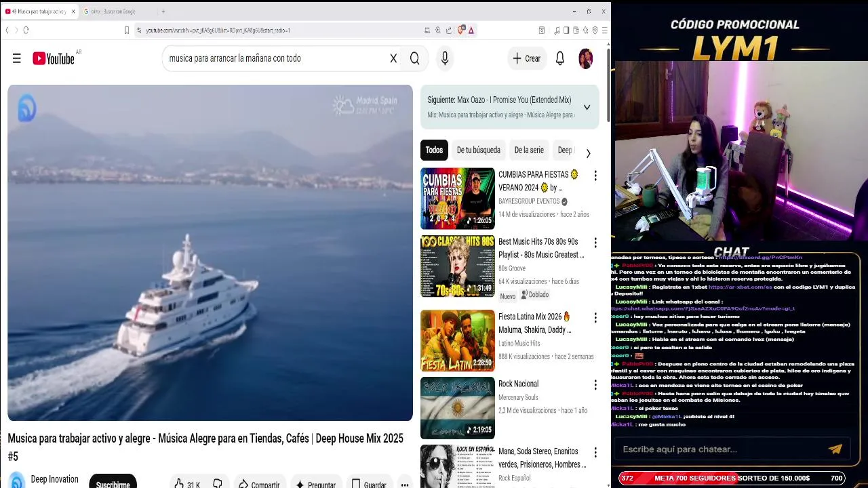
Task: Open Latino Music Hits channel link
Action: [519, 344]
